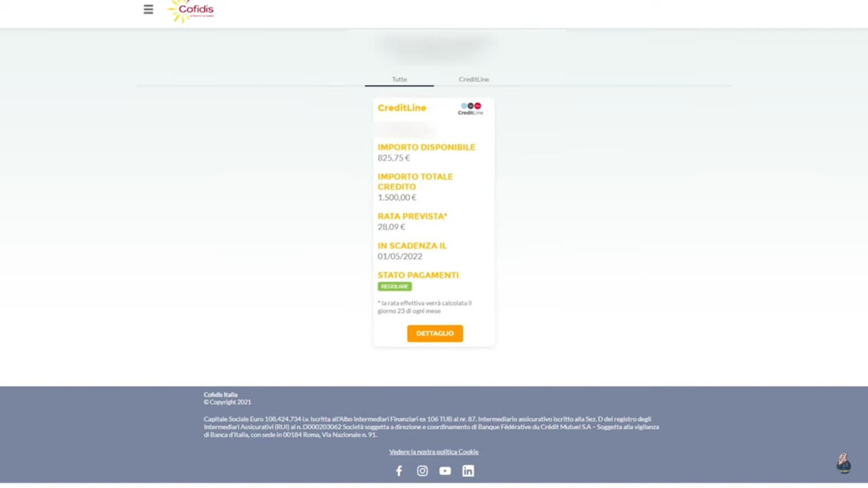
Task: Open the chat assistant avatar bottom right
Action: coord(843,462)
